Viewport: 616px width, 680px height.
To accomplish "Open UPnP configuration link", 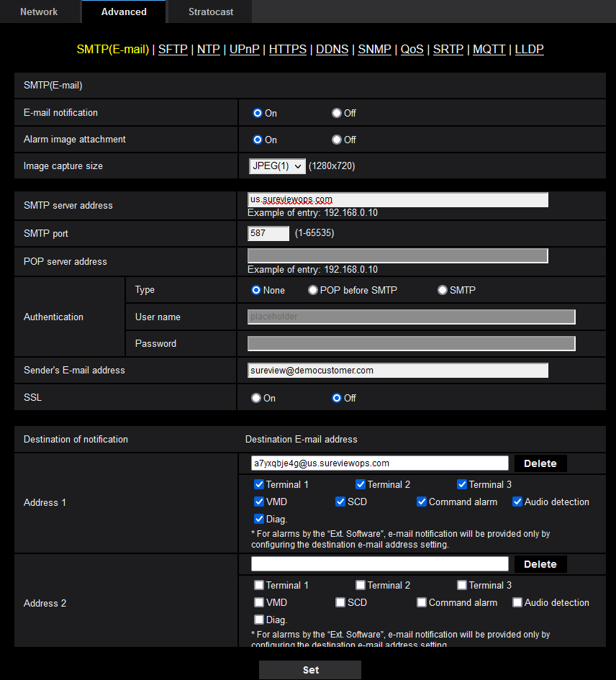I will pos(244,50).
